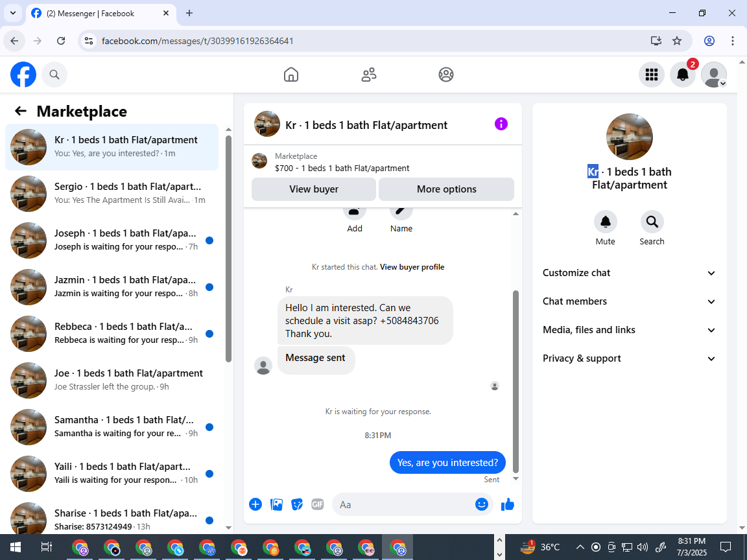Viewport: 747px width, 560px height.
Task: Open Jazmin conversation in the list
Action: point(112,286)
